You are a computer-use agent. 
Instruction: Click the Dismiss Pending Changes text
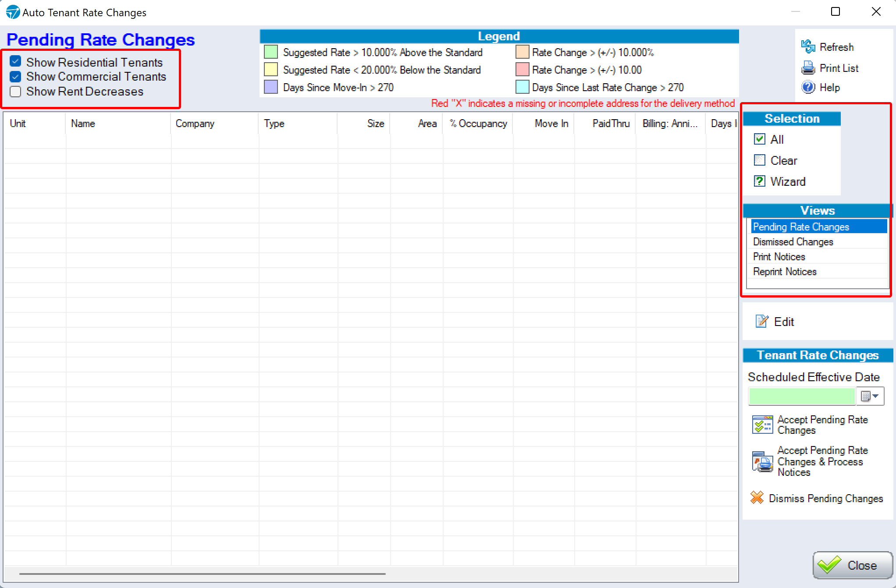[x=826, y=499]
